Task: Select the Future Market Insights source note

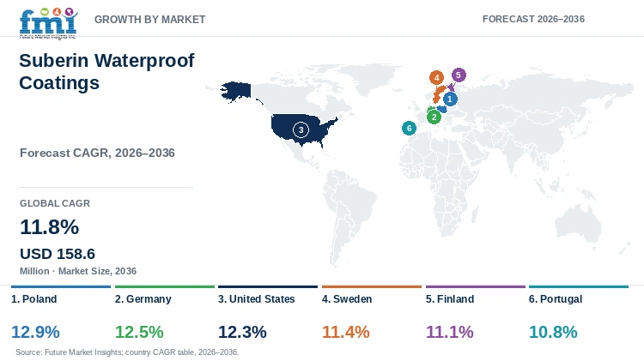Action: pyautogui.click(x=127, y=352)
